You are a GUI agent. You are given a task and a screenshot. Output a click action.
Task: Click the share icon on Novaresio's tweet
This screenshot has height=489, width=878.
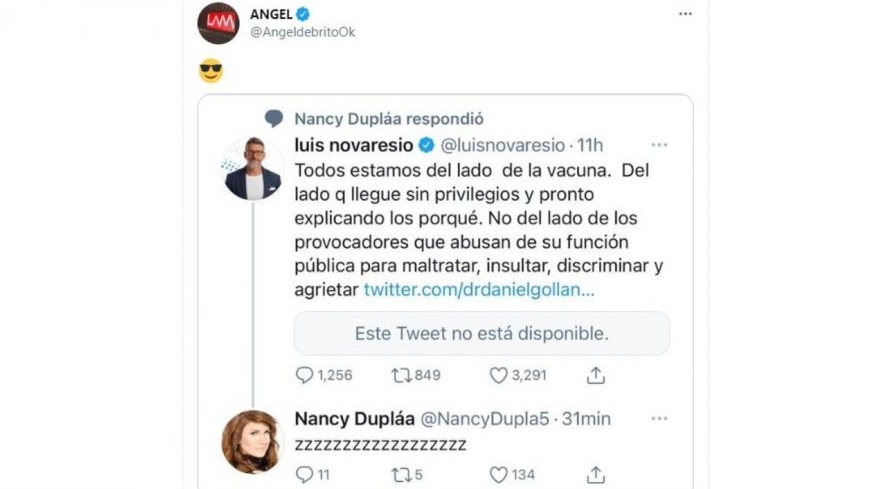596,375
